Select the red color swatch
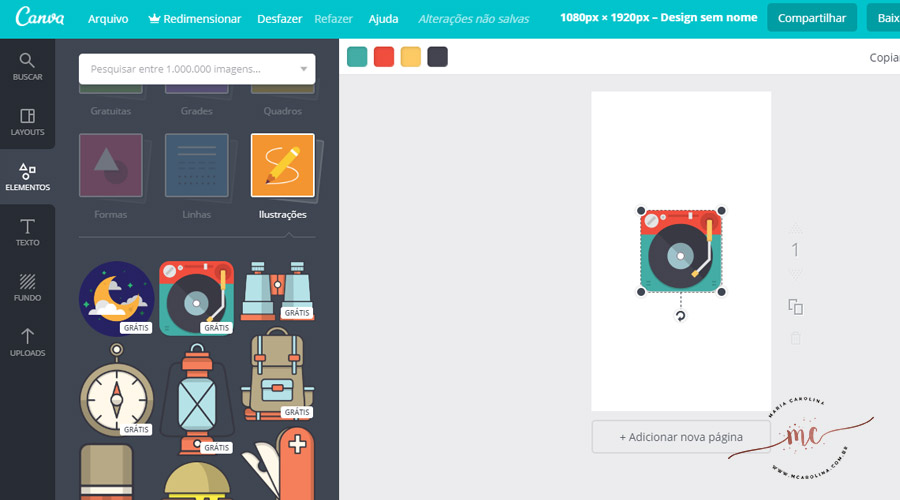Image resolution: width=900 pixels, height=500 pixels. pos(384,57)
